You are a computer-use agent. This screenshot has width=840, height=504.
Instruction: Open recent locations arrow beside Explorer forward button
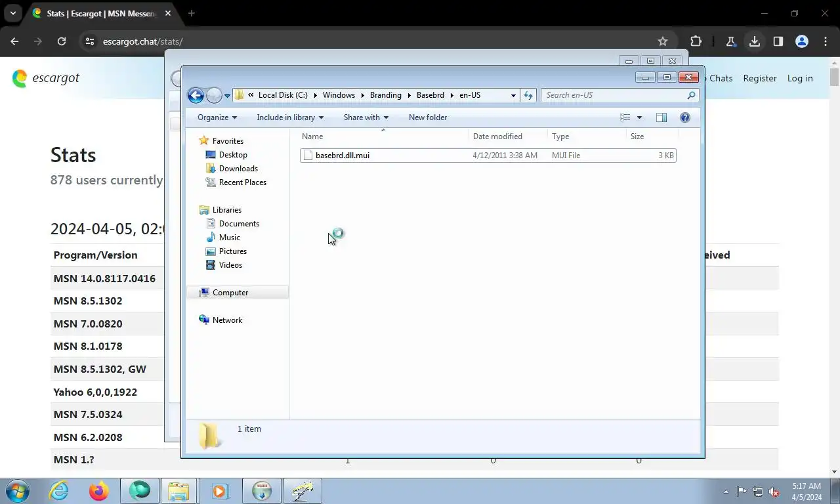(227, 95)
